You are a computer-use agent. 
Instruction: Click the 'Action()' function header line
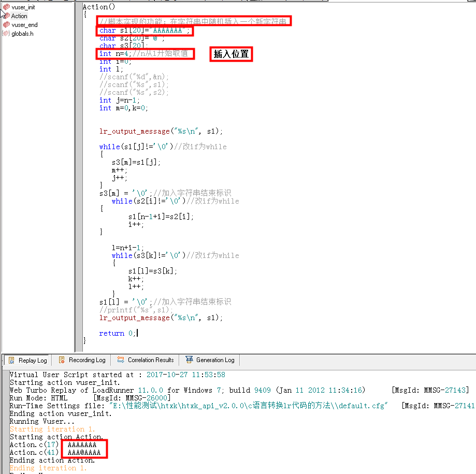[x=99, y=7]
